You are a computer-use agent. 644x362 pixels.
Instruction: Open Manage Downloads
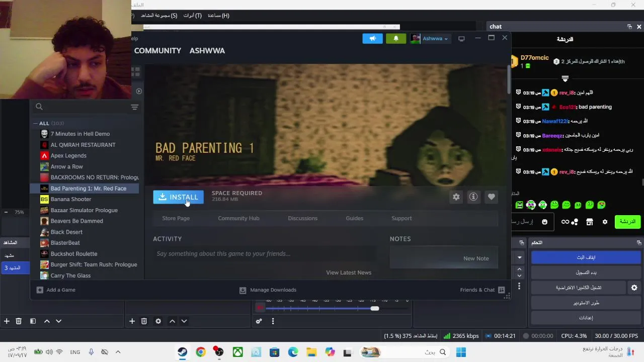268,290
